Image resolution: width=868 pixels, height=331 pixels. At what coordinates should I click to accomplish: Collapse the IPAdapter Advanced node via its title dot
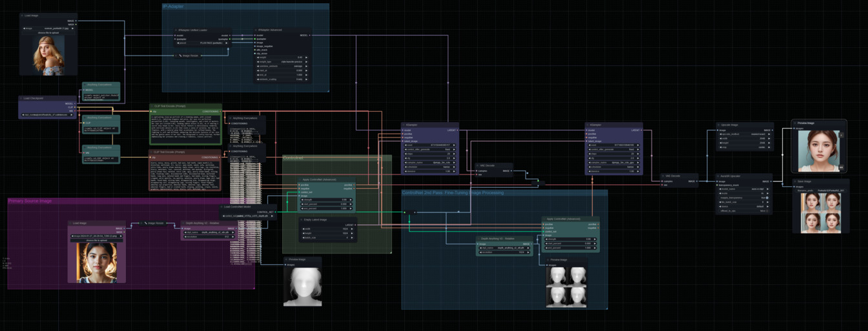[256, 30]
